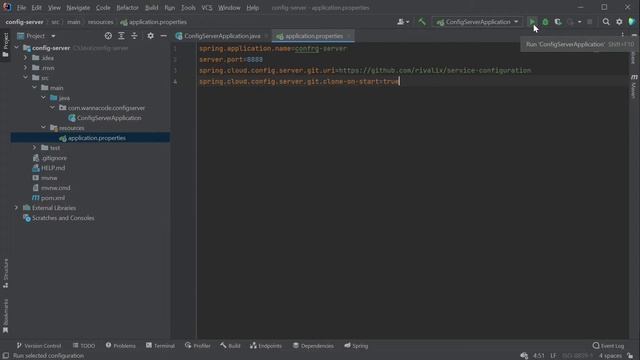Click the read-only lock icon in status bar
This screenshot has height=360, width=640.
point(631,356)
